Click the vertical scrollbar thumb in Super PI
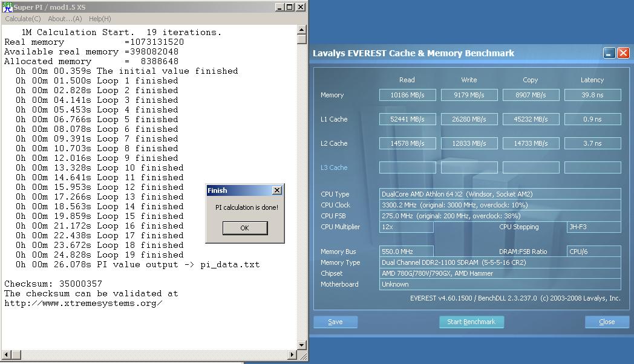 [x=302, y=39]
